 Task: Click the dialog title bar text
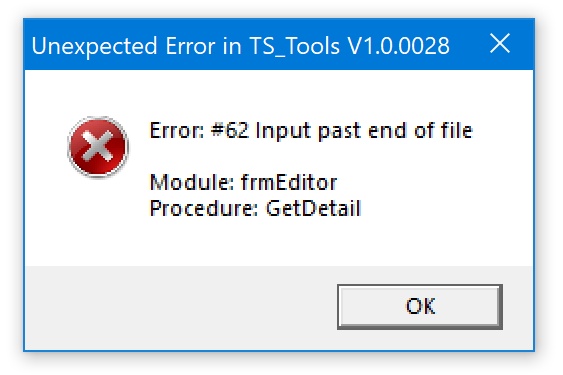(240, 46)
